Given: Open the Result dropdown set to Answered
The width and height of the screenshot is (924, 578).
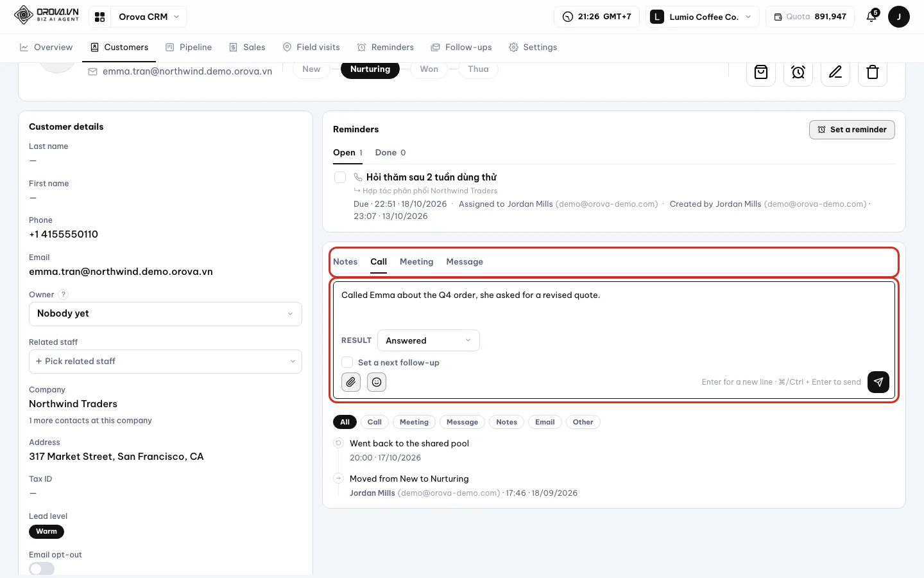Looking at the screenshot, I should click(429, 340).
